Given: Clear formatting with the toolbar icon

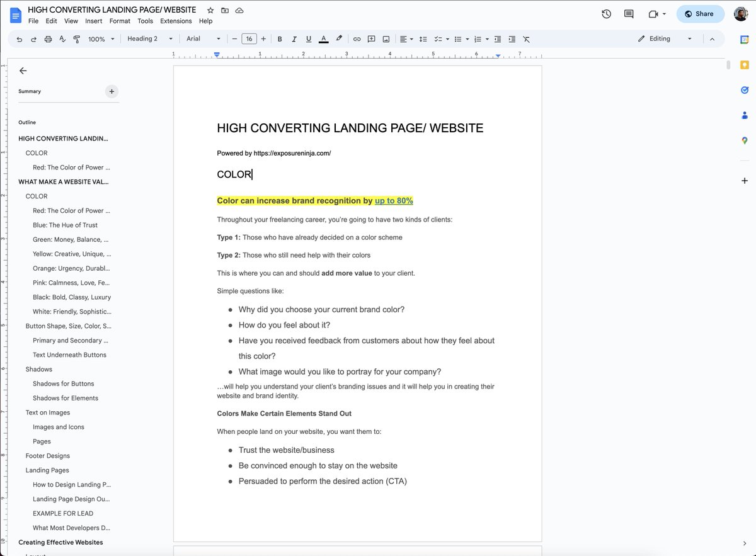Looking at the screenshot, I should tap(526, 38).
